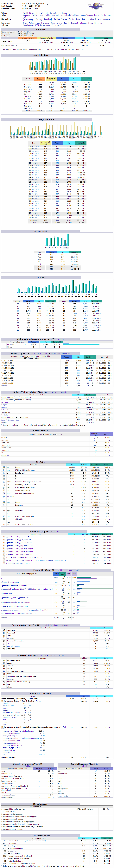
Task: Open Unknown link in Browsers (Top 10) header
Action: [60, 655]
